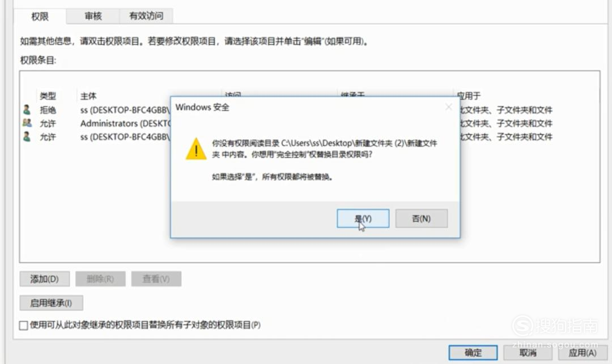Confirm with the 确定 button
612x364 pixels.
473,353
